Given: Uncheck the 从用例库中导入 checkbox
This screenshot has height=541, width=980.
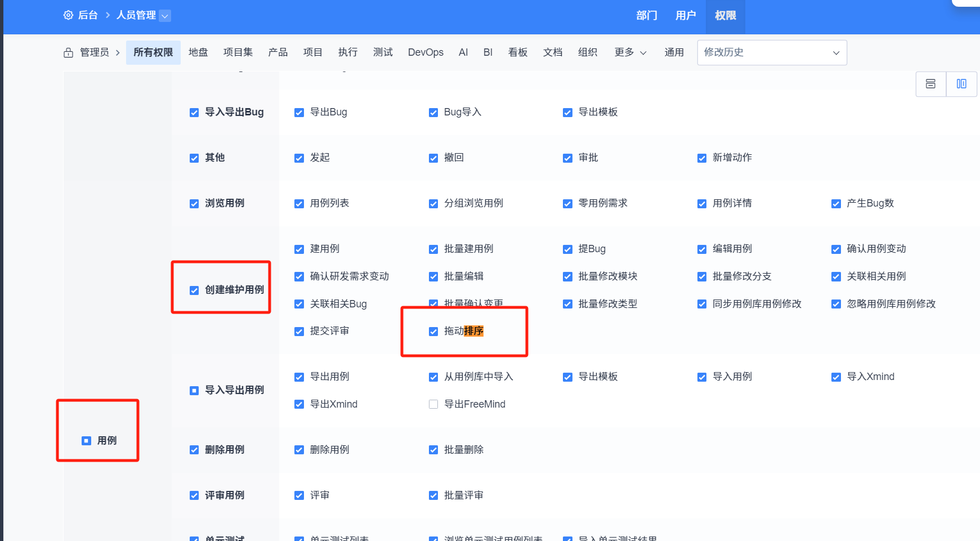Looking at the screenshot, I should tap(433, 377).
